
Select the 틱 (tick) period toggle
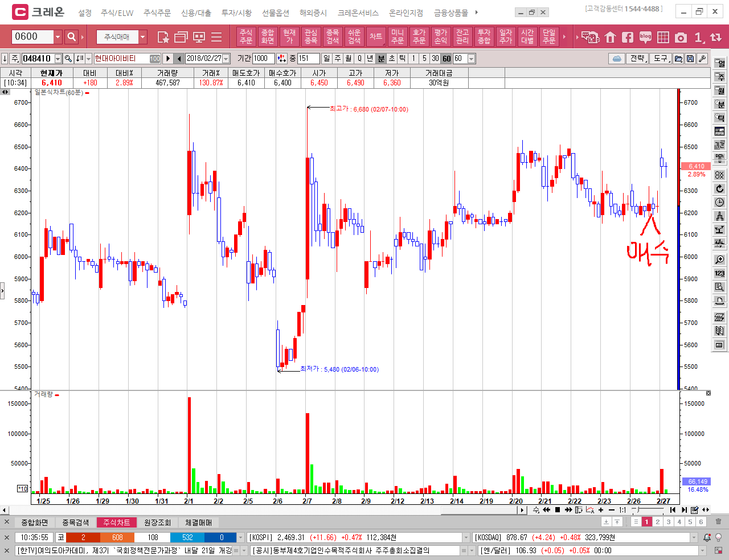tap(402, 59)
